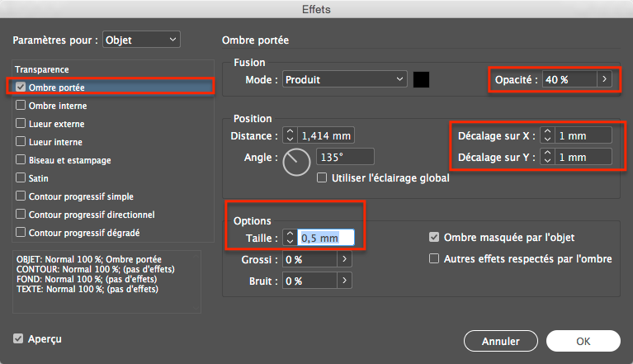Screen dimensions: 633x364
Task: Click the Angle dial control
Action: coord(296,162)
